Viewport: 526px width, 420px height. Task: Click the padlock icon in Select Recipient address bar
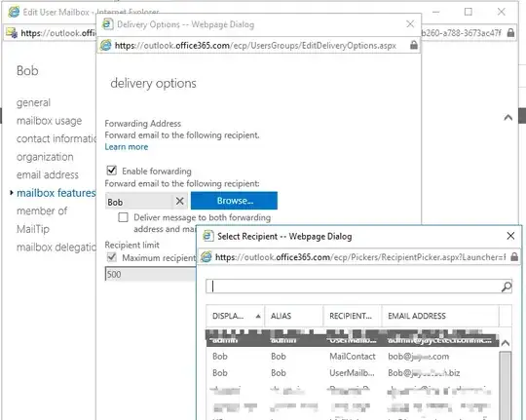514,257
